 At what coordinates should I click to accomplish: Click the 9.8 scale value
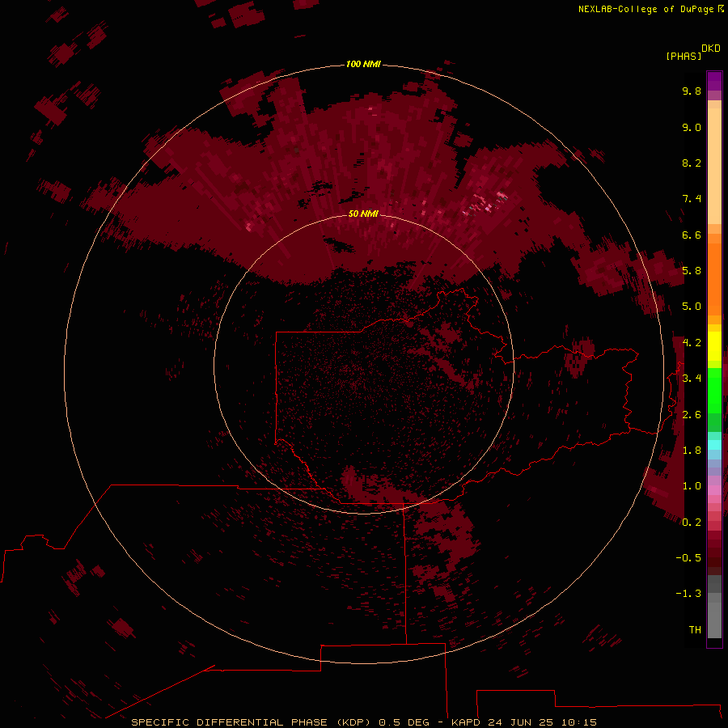(692, 91)
